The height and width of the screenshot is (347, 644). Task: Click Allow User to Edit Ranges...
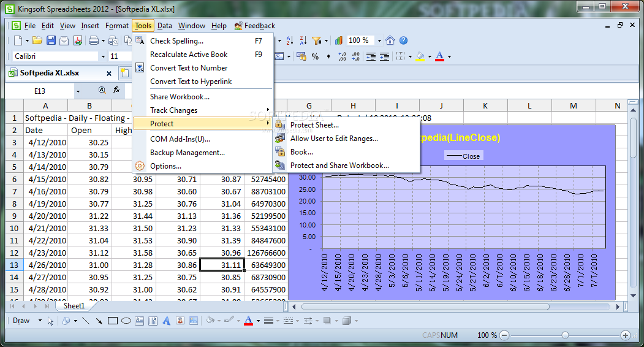click(346, 139)
